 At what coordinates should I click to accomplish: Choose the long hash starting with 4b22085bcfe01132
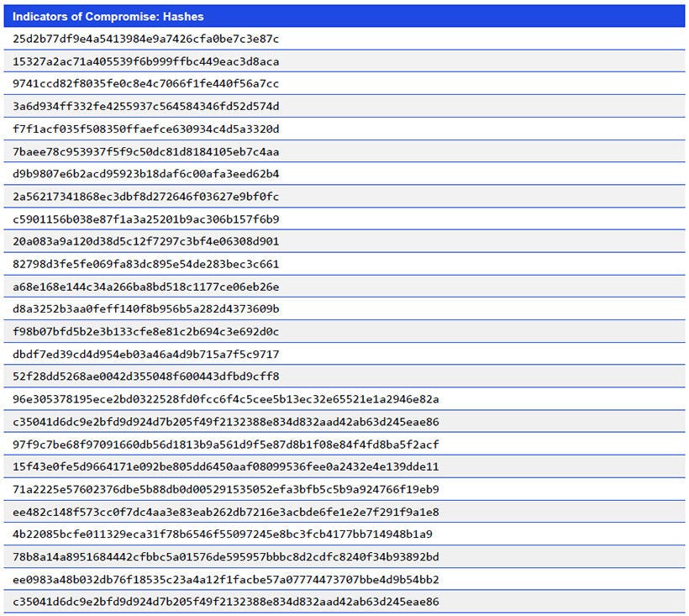(x=223, y=534)
